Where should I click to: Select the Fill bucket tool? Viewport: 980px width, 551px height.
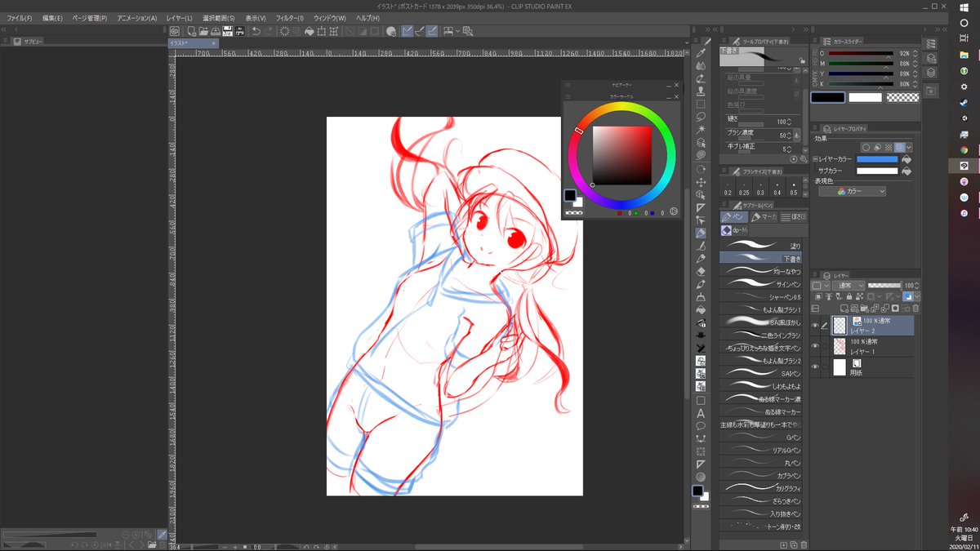point(701,309)
